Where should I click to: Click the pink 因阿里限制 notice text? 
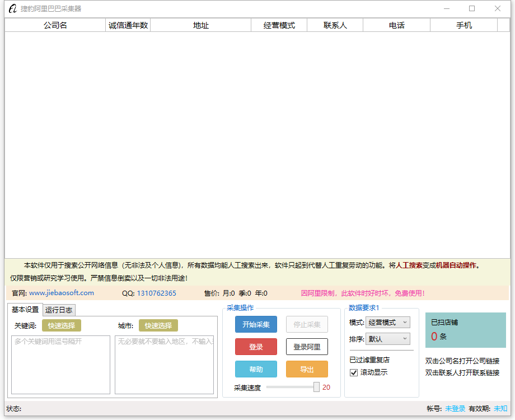click(x=363, y=293)
